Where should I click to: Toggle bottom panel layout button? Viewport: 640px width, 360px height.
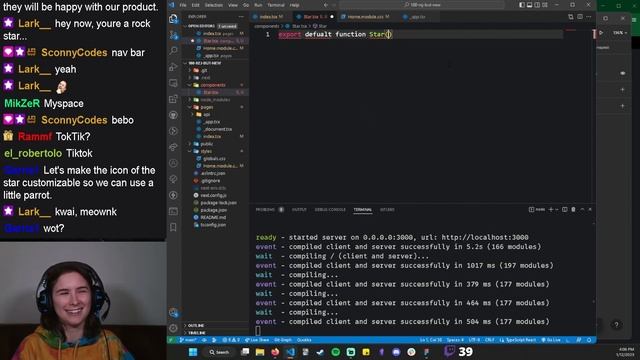529,5
